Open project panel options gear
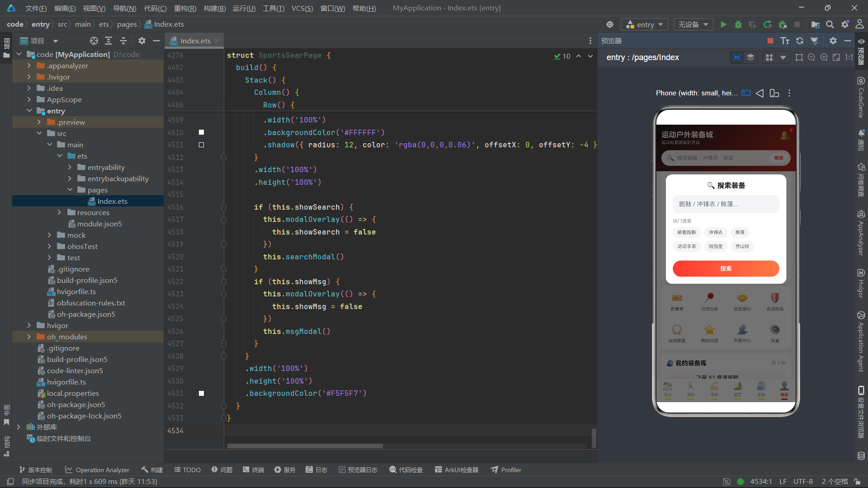Screen dimensions: 868x488 point(142,41)
